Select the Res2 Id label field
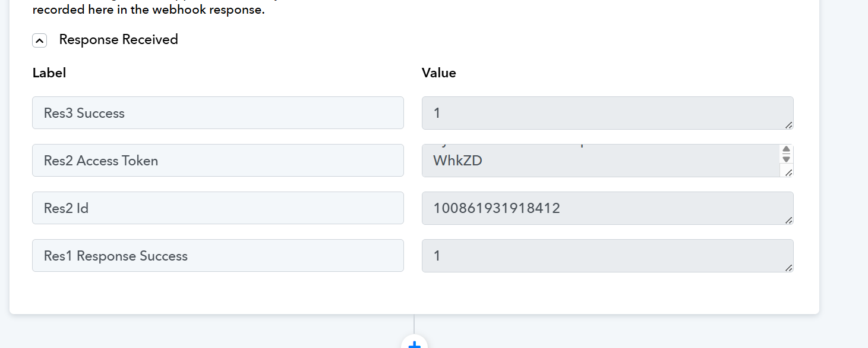The width and height of the screenshot is (868, 348). 218,208
